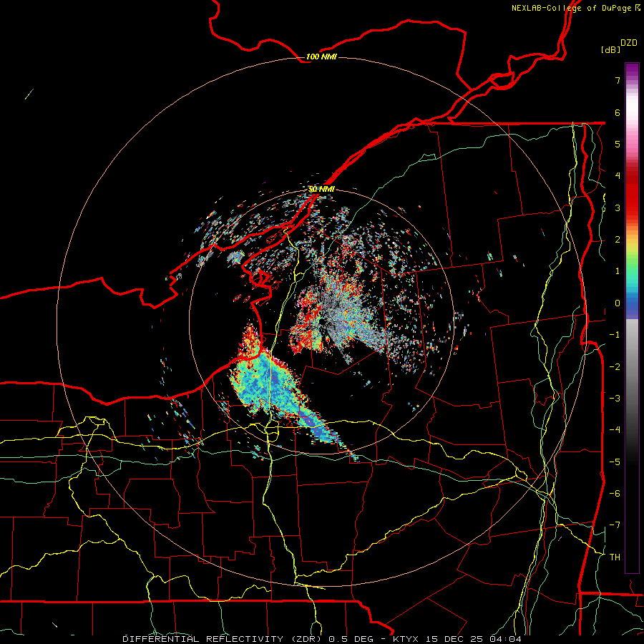Click the 100 NMI range ring label
644x644 pixels.
[x=321, y=57]
